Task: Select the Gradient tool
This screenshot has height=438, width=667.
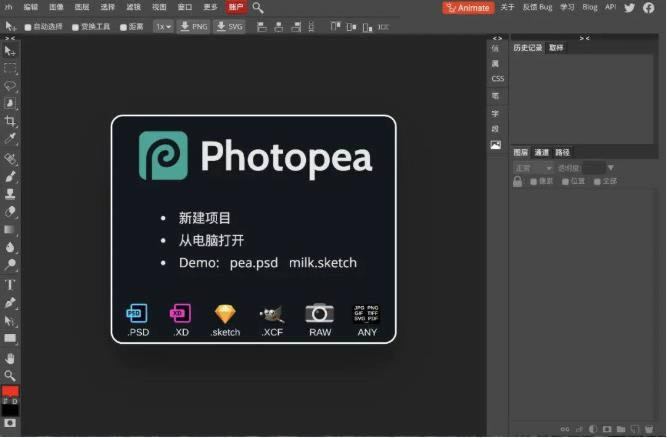Action: pyautogui.click(x=9, y=230)
